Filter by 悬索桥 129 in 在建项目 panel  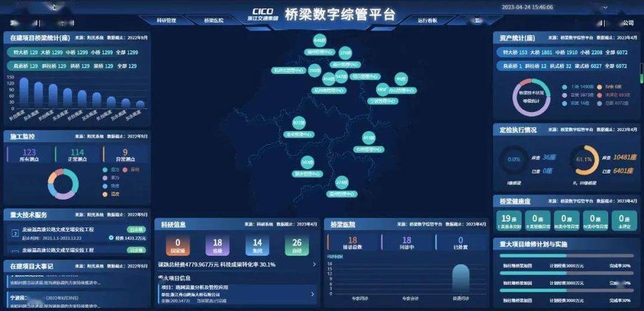[26, 66]
